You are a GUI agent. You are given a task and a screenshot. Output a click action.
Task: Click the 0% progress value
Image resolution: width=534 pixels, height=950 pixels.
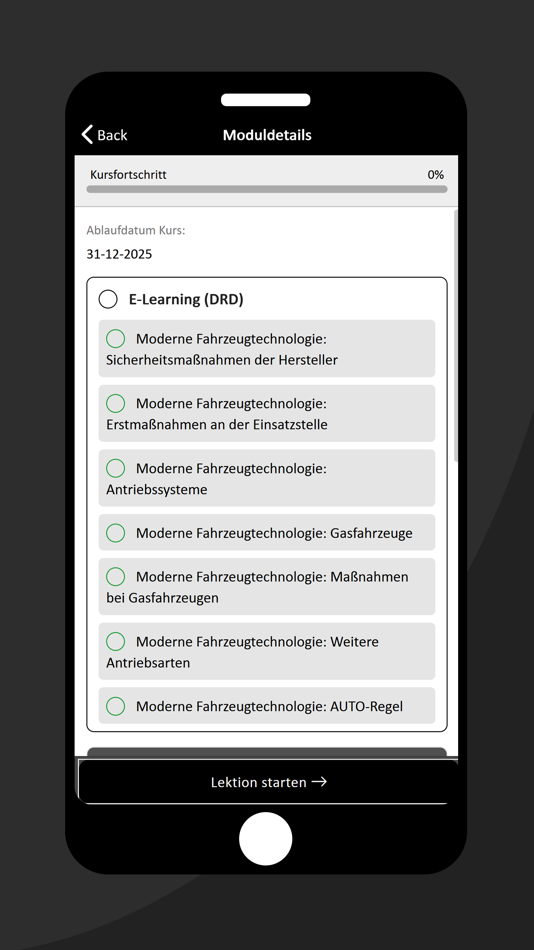[436, 174]
